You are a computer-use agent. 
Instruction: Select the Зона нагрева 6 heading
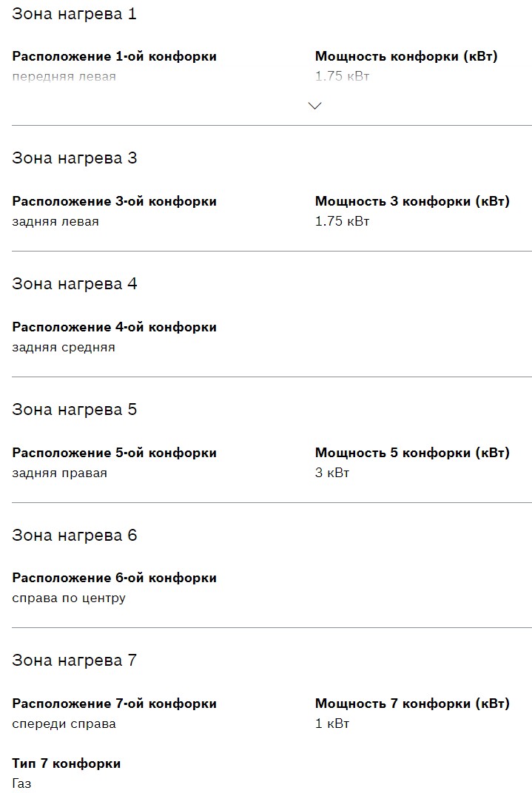pyautogui.click(x=74, y=535)
